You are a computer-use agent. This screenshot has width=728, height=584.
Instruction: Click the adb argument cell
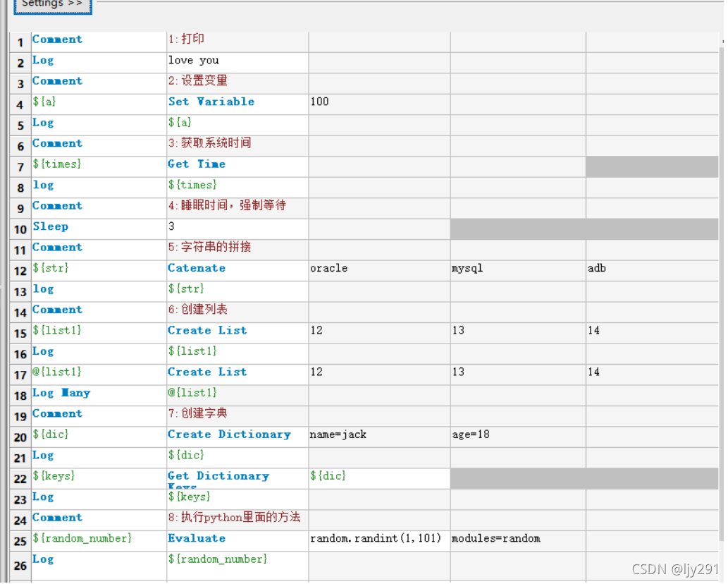point(653,270)
